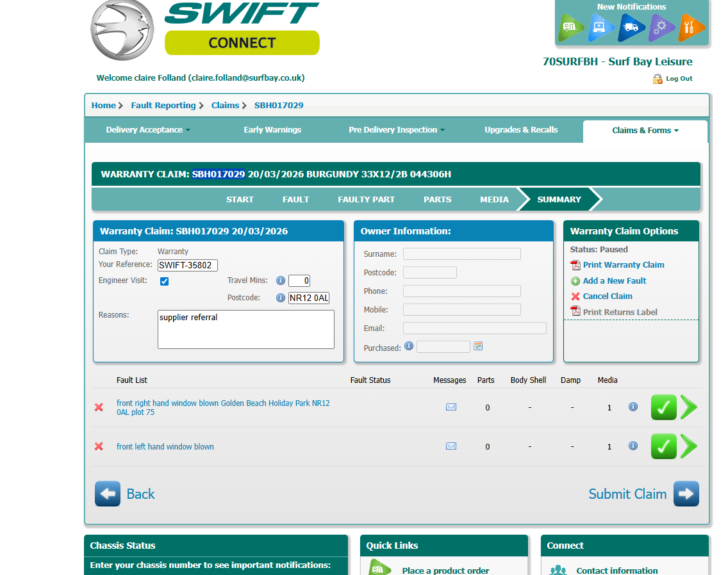The height and width of the screenshot is (575, 728).
Task: Click the Fault Reporting breadcrumb link
Action: [163, 106]
